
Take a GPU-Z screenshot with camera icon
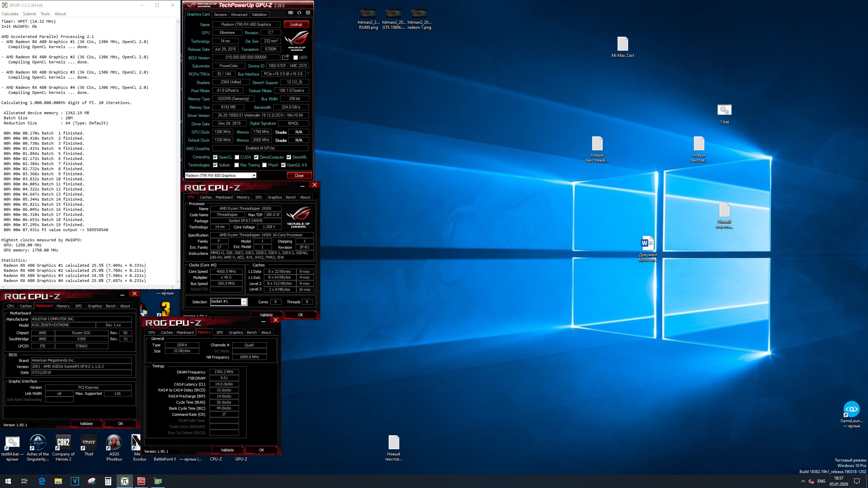coord(291,13)
